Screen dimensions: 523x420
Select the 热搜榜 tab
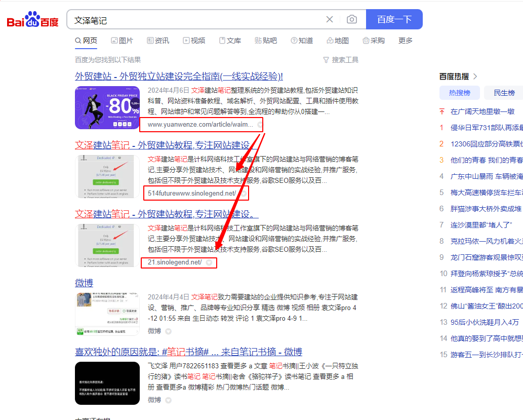click(x=460, y=93)
